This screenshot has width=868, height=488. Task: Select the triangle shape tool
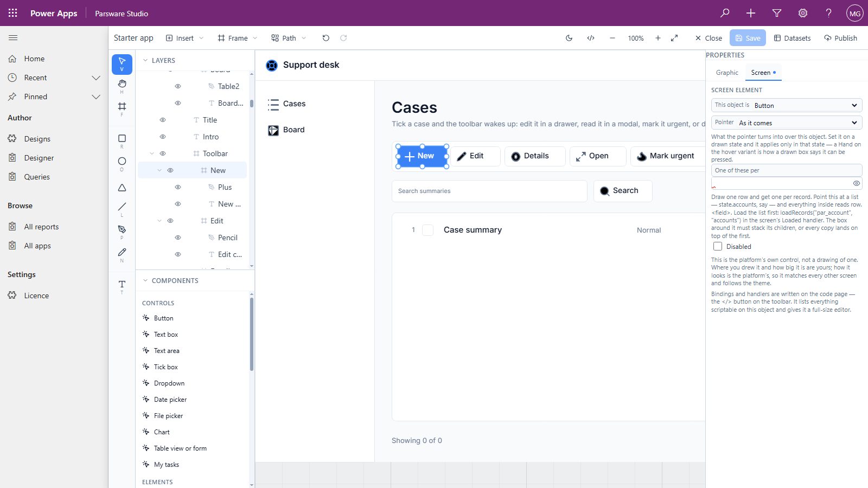(x=122, y=188)
